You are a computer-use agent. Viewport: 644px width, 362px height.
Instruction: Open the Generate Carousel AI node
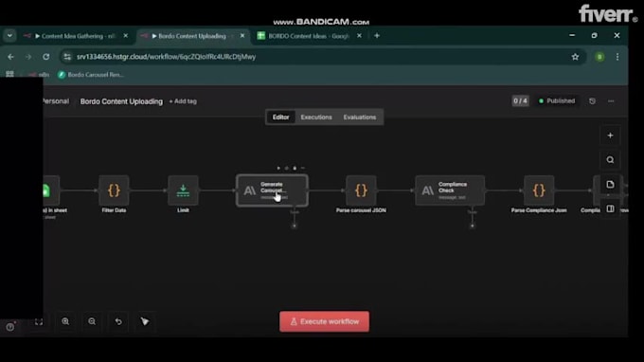tap(272, 190)
